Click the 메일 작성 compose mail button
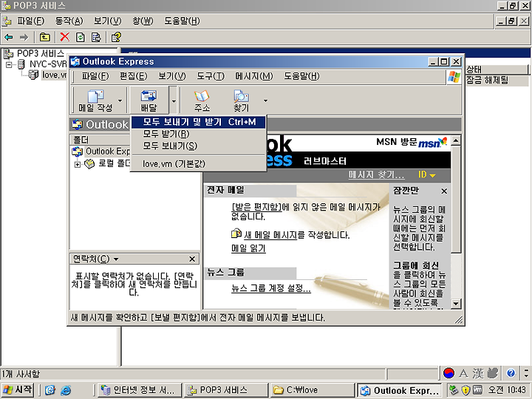This screenshot has height=399, width=532. (95, 100)
